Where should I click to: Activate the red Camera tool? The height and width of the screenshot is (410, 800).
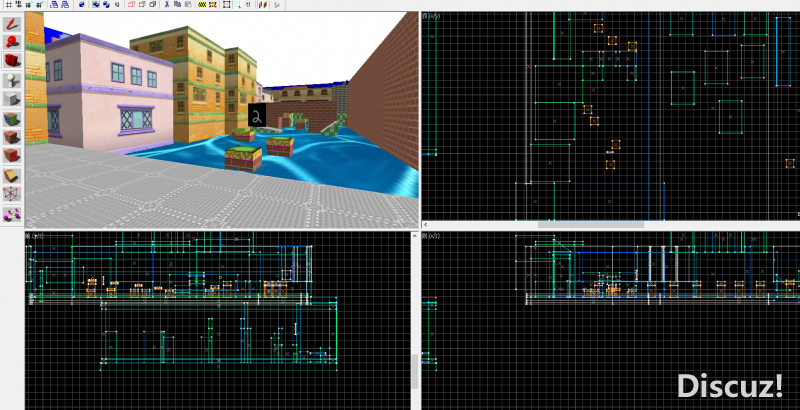pyautogui.click(x=12, y=61)
